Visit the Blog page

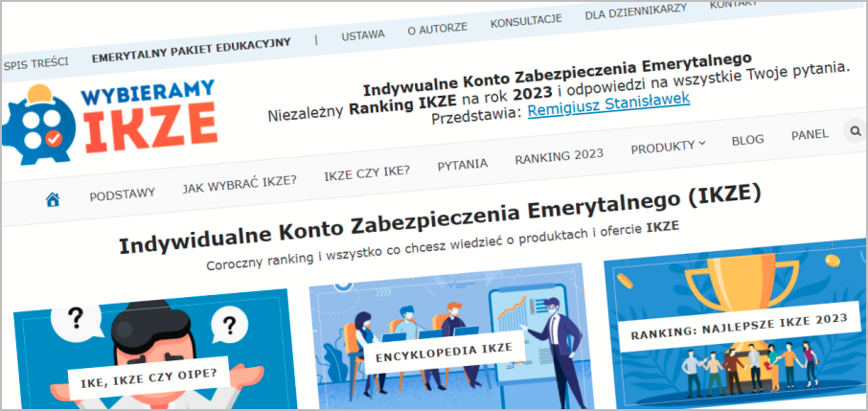[x=747, y=140]
